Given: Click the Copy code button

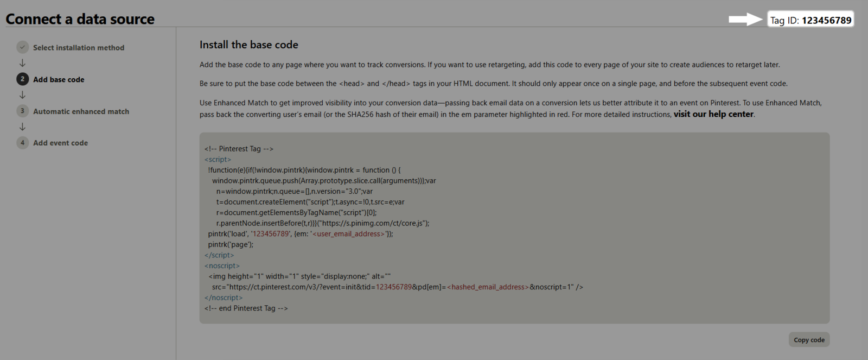Looking at the screenshot, I should pos(809,340).
